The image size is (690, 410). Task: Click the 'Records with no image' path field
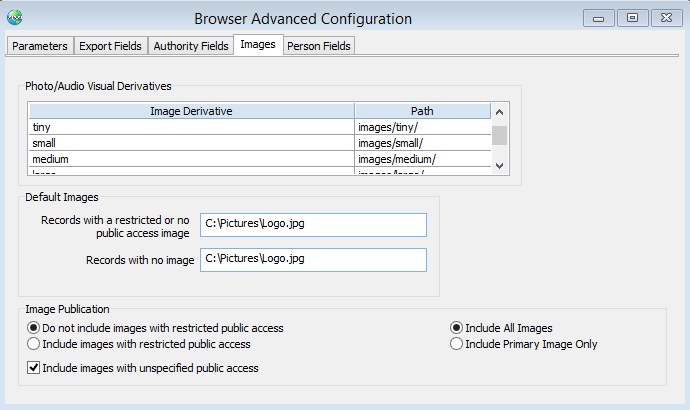point(313,260)
